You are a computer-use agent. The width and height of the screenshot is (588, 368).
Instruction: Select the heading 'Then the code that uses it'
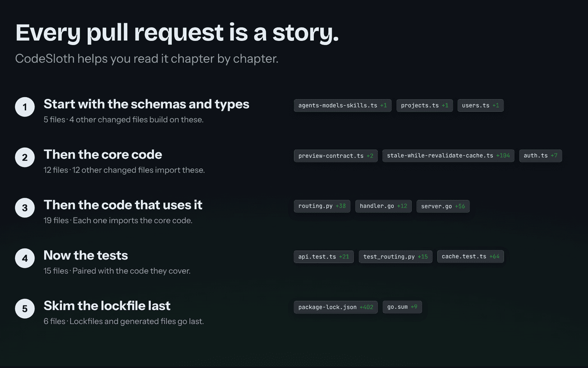[123, 205]
